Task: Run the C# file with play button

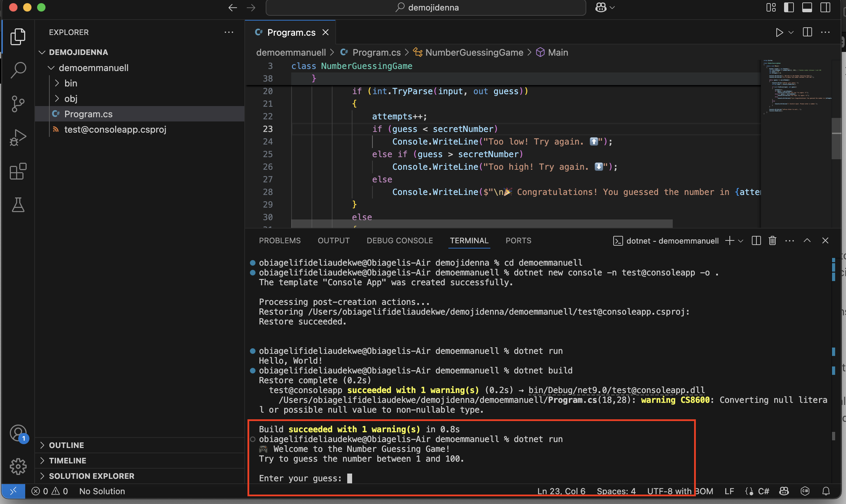Action: [x=779, y=33]
